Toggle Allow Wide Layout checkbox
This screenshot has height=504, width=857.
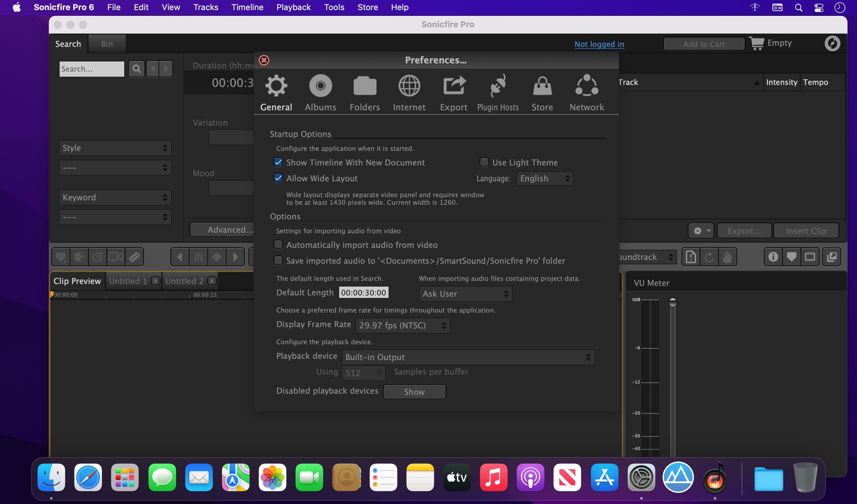point(278,178)
